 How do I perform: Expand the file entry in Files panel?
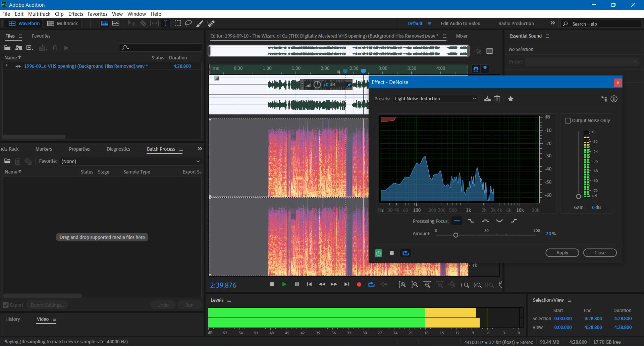click(6, 66)
